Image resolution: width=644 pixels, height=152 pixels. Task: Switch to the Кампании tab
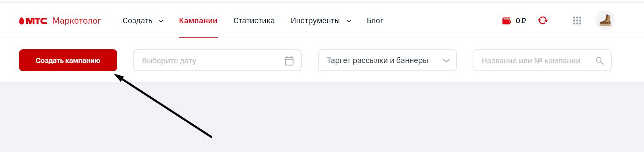point(198,21)
